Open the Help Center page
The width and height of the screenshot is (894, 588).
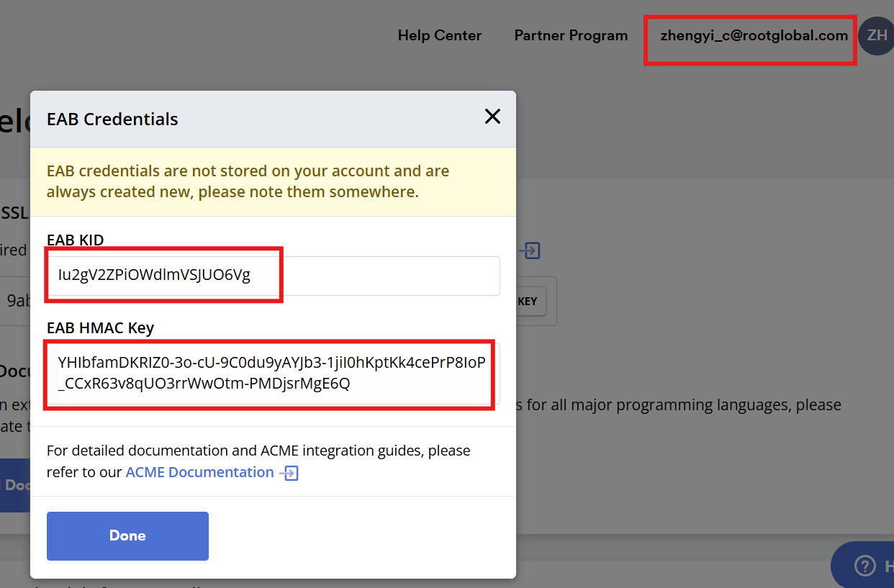point(439,35)
